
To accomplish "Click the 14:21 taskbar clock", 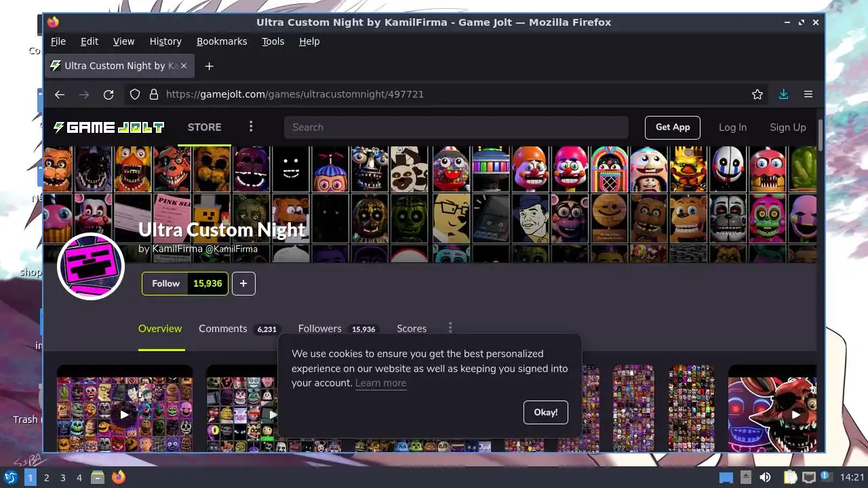I will 852,478.
